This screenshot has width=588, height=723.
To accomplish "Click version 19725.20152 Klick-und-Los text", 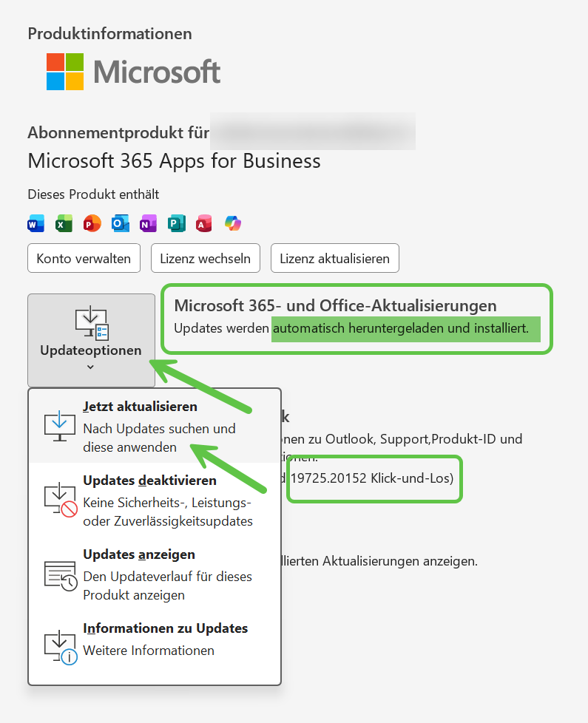I will [372, 478].
